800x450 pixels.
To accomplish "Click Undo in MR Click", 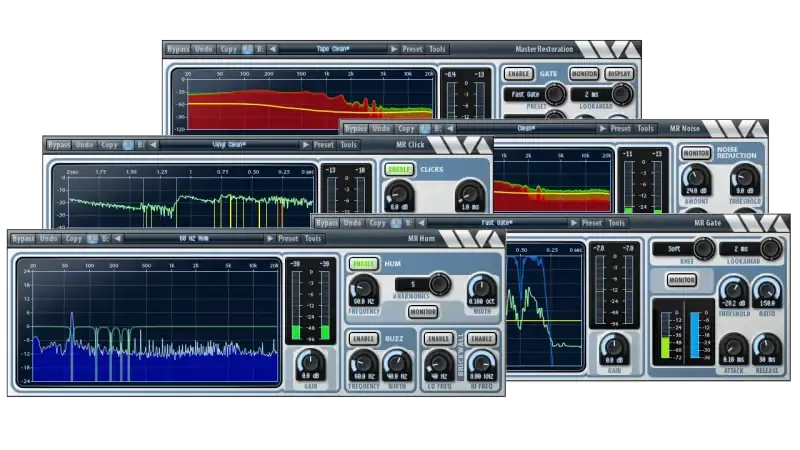I will (x=85, y=145).
